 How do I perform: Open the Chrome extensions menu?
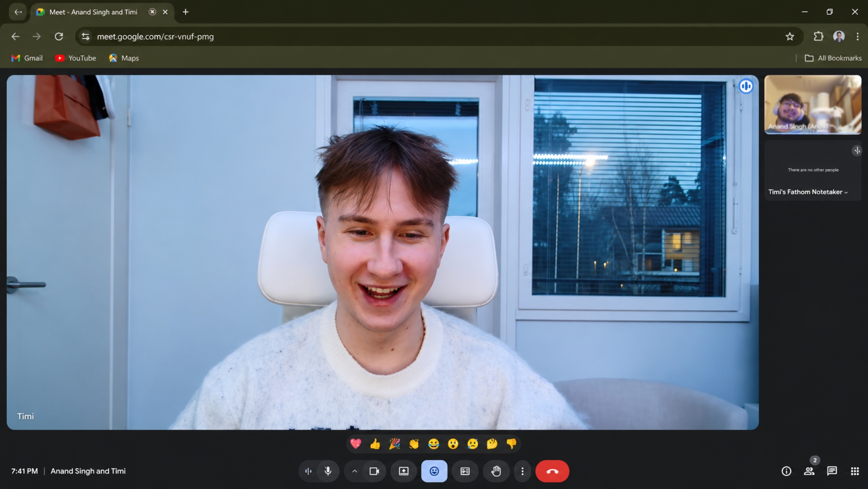click(818, 37)
